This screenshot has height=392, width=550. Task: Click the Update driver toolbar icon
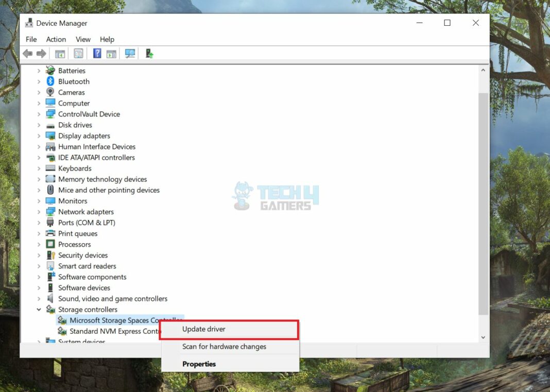(x=149, y=53)
